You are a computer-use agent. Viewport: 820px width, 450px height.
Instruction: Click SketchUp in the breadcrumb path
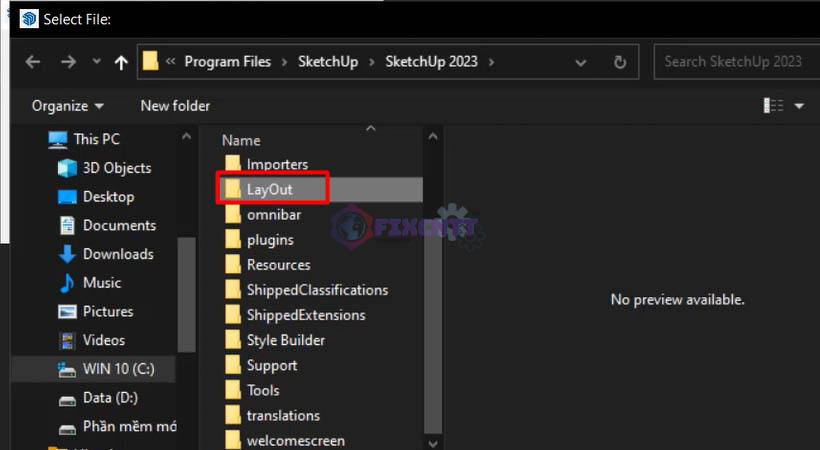tap(328, 62)
